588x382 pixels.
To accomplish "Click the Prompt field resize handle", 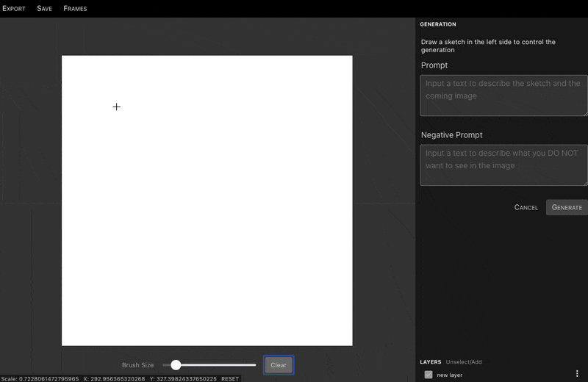I will pos(585,113).
